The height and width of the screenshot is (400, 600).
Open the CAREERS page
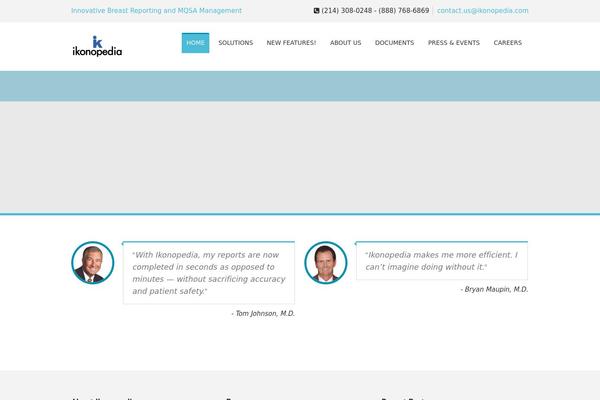(508, 43)
